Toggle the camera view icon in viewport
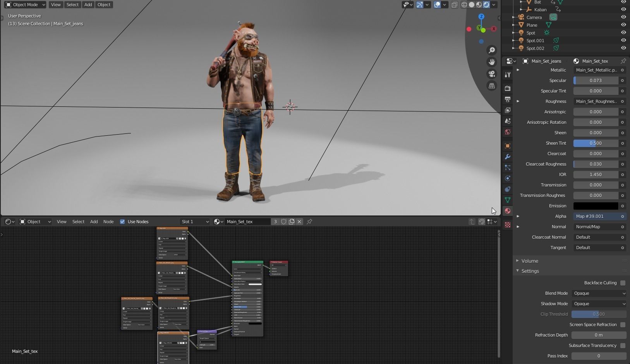630x364 pixels. (492, 74)
